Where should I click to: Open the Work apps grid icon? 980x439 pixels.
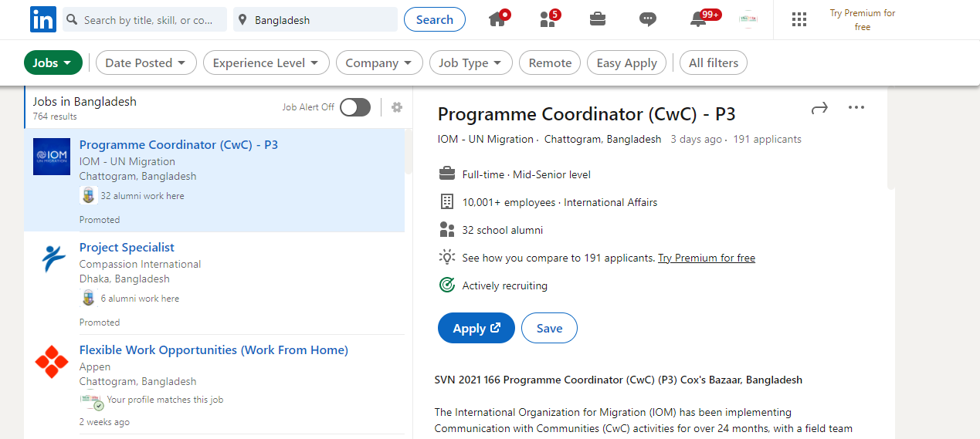pyautogui.click(x=799, y=19)
